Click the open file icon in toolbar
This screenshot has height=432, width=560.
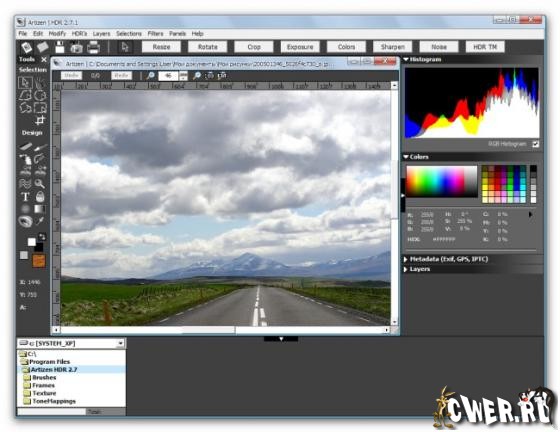tap(42, 47)
